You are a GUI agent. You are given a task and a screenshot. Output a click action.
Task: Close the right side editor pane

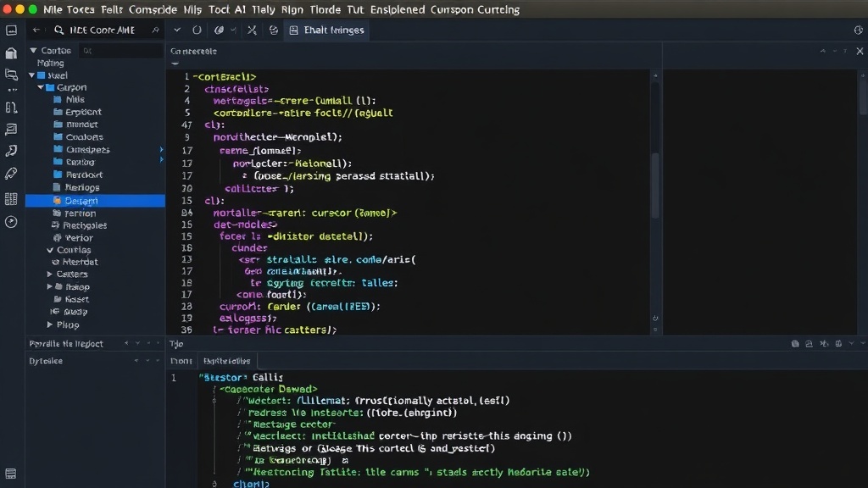(x=860, y=51)
